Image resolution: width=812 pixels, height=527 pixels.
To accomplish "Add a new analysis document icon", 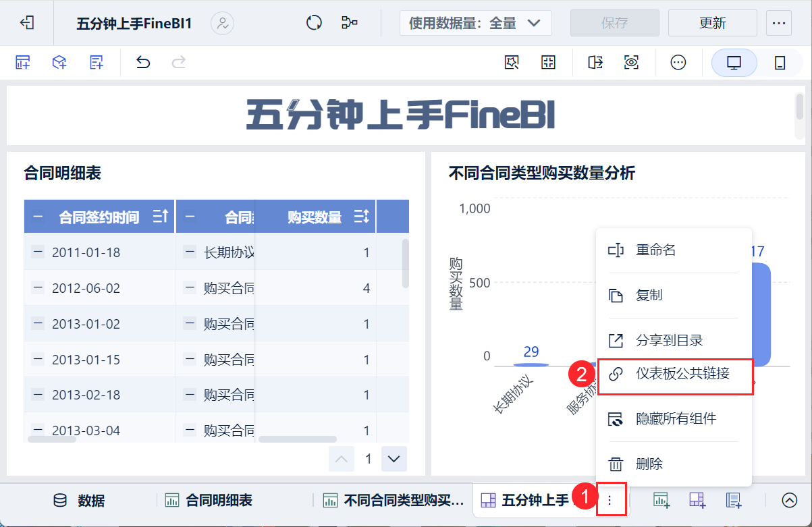I will pos(734,500).
